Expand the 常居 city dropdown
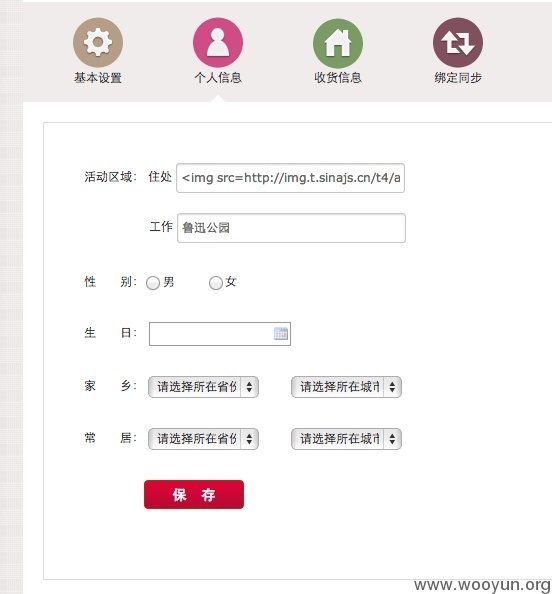The image size is (552, 594). pos(346,439)
